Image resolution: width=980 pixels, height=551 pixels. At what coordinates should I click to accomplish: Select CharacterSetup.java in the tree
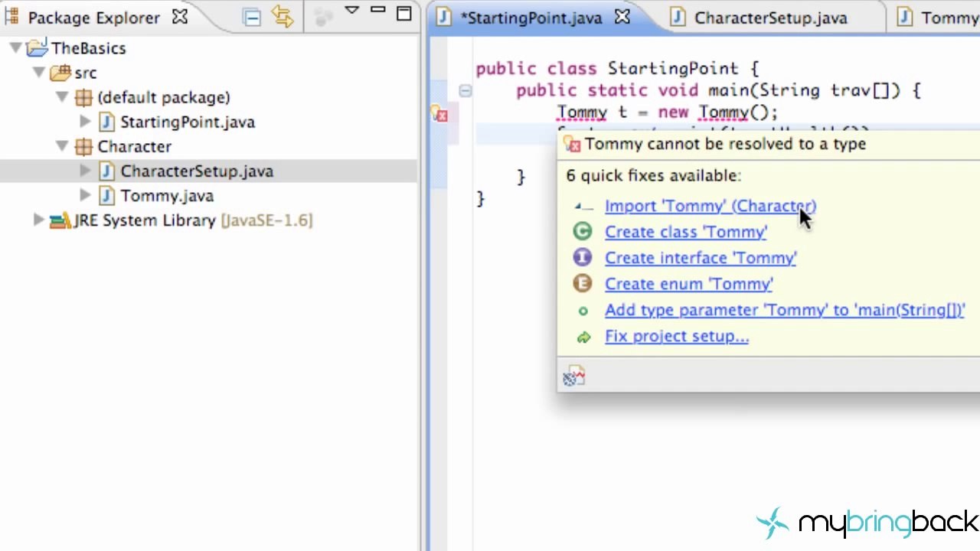[x=197, y=171]
